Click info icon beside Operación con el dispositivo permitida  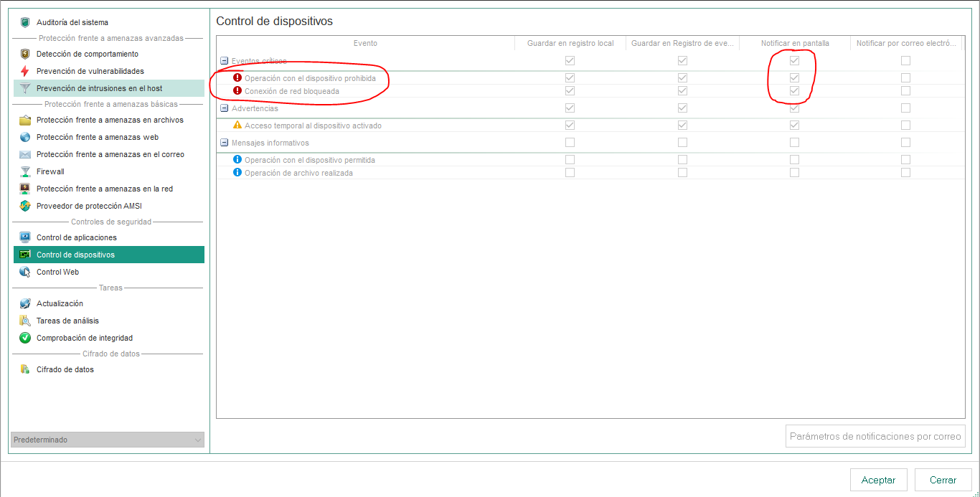click(x=237, y=160)
